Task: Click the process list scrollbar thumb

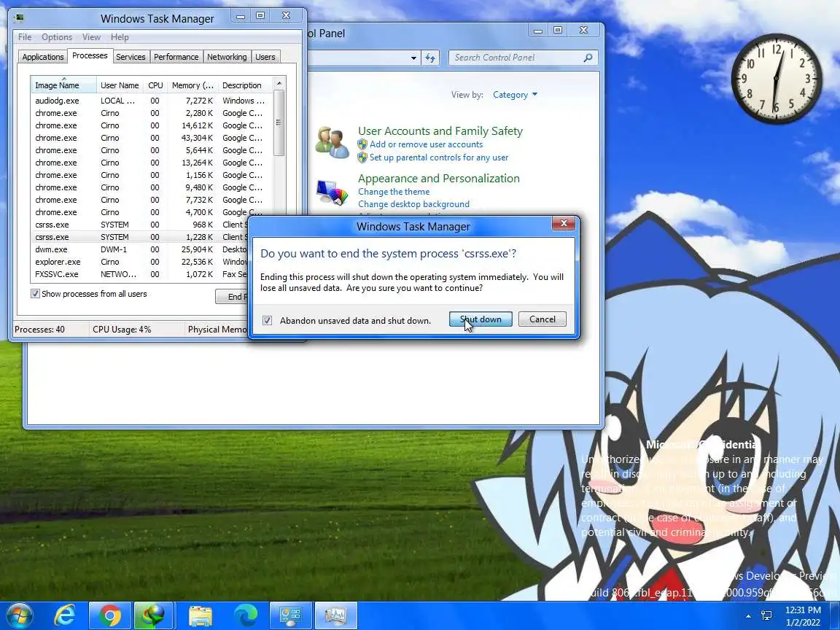Action: point(279,122)
